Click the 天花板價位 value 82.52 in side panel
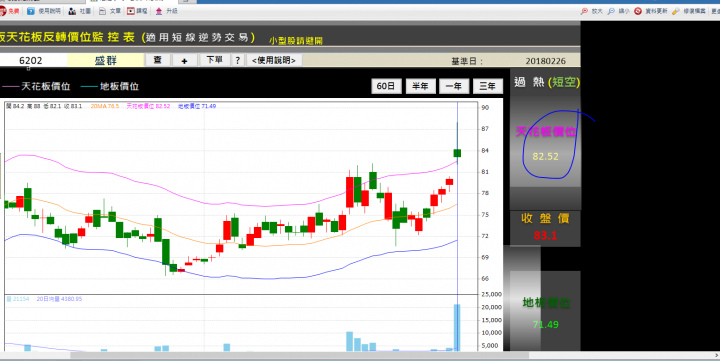720x361 pixels. pos(546,157)
